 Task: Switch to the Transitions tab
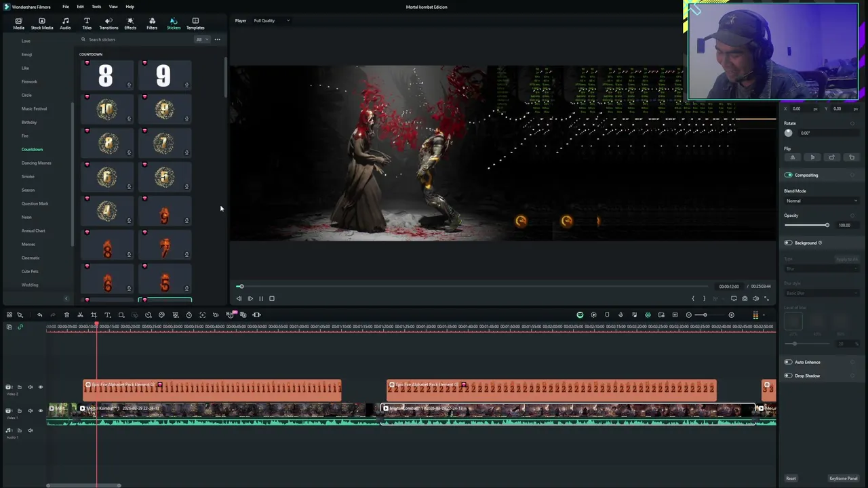coord(108,24)
